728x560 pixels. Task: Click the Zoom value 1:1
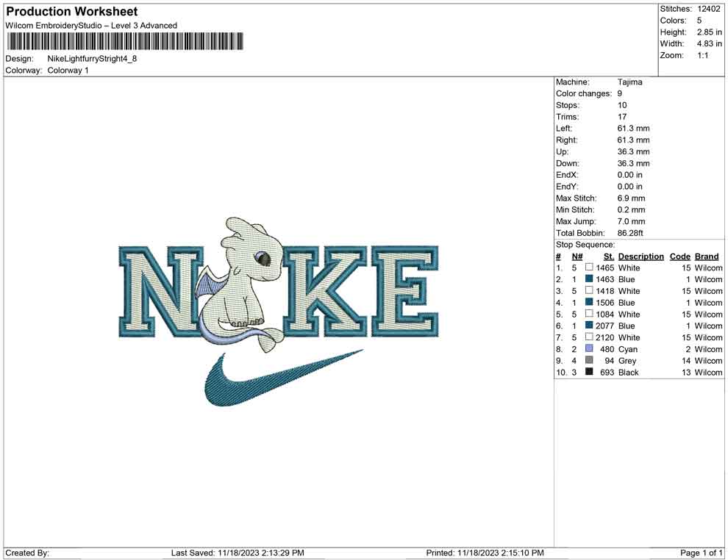pos(703,55)
